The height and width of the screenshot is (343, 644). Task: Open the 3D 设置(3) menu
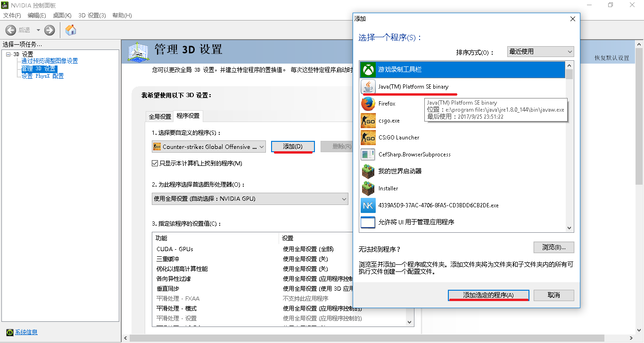pos(92,16)
